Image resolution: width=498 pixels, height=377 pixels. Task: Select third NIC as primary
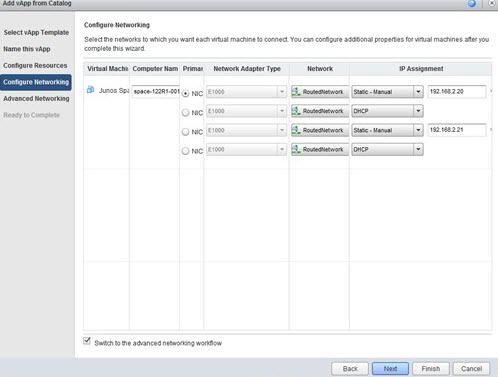186,132
